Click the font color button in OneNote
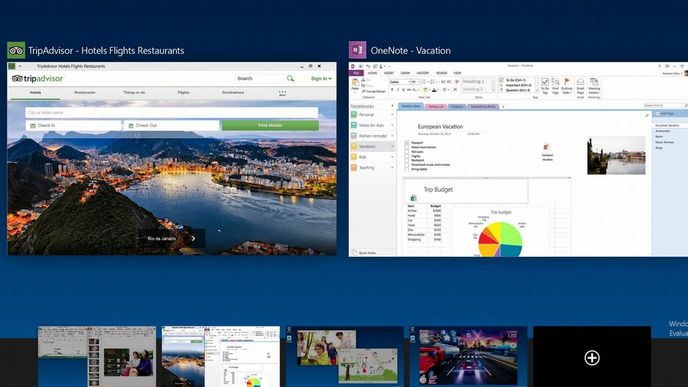Viewport: 688px width, 387px height. 434,90
